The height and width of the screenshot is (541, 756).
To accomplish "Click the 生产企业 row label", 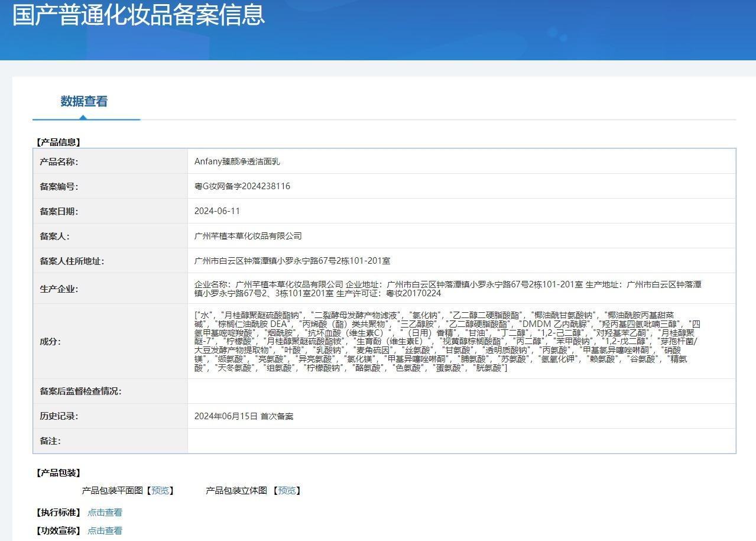I will 59,289.
